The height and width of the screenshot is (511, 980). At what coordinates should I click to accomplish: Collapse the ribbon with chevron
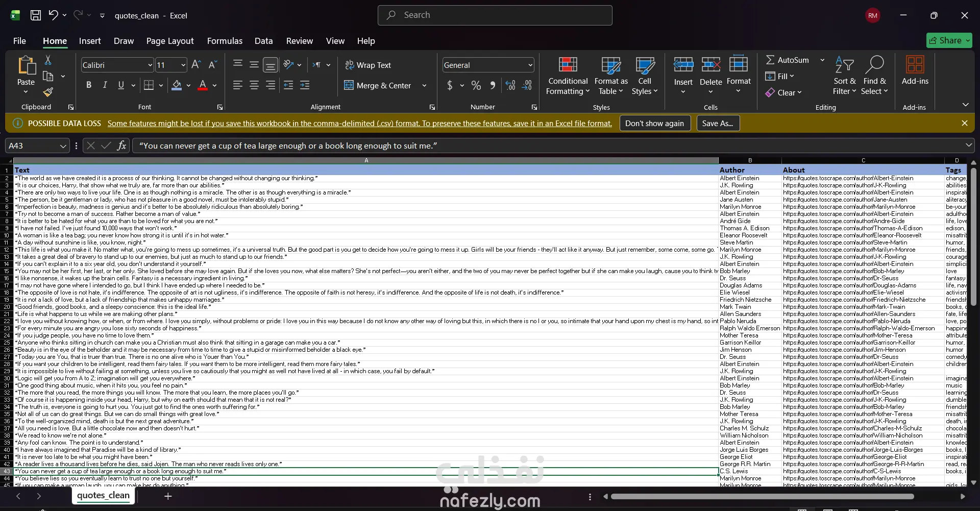[x=965, y=105]
